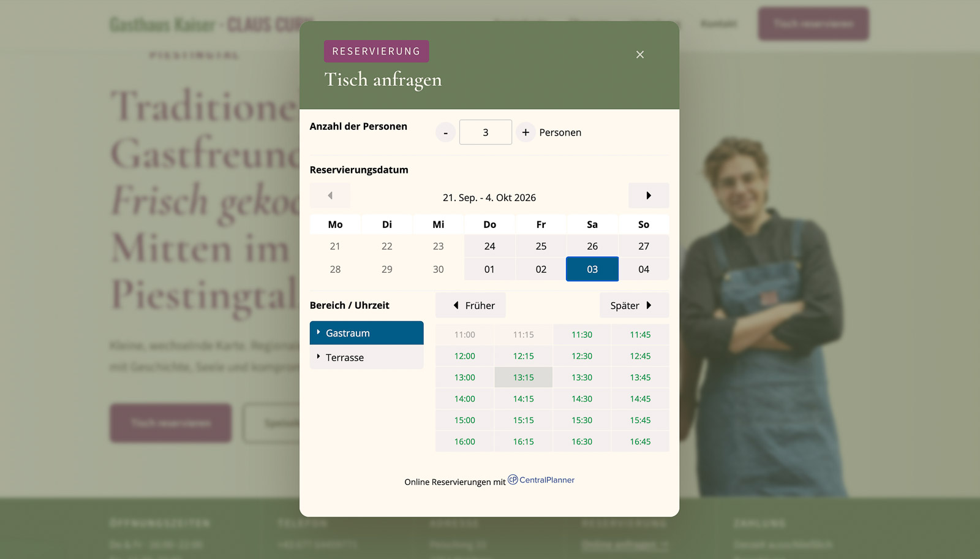The width and height of the screenshot is (980, 559).
Task: Choose the 12:00 time slot
Action: coord(465,356)
